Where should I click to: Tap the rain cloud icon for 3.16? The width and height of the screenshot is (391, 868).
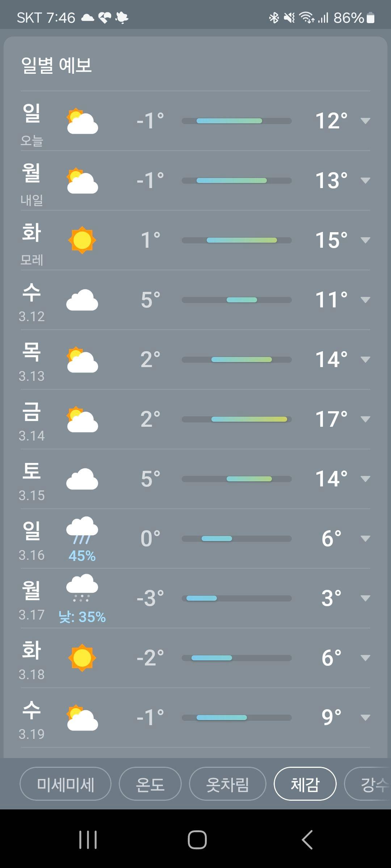pyautogui.click(x=82, y=530)
